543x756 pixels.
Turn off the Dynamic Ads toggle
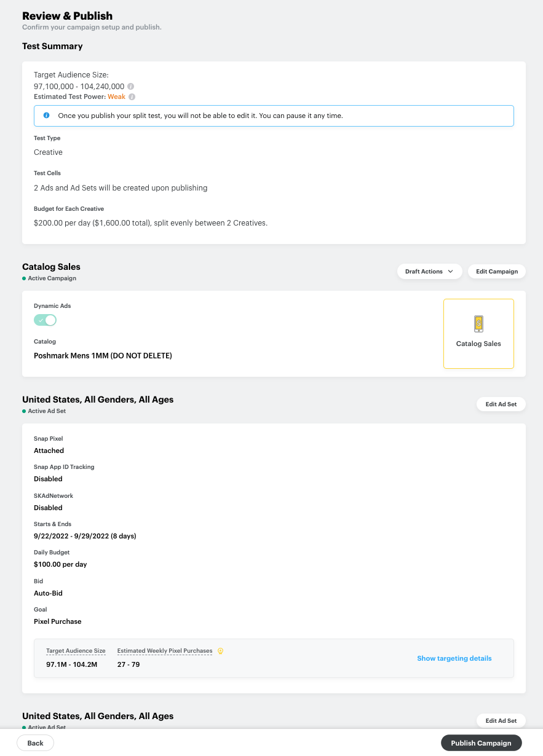(x=46, y=320)
